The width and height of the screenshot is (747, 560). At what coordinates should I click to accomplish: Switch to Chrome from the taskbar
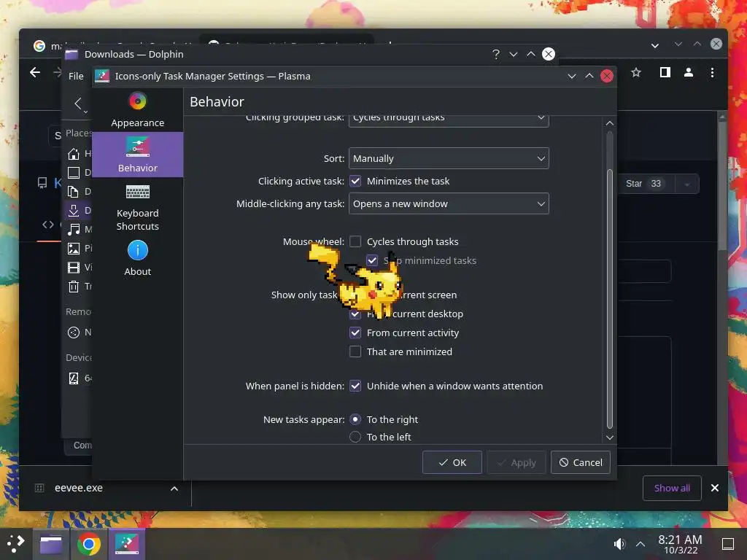click(89, 544)
